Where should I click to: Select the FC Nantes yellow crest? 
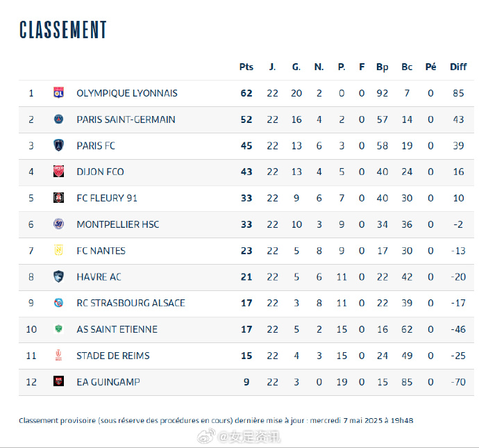58,250
